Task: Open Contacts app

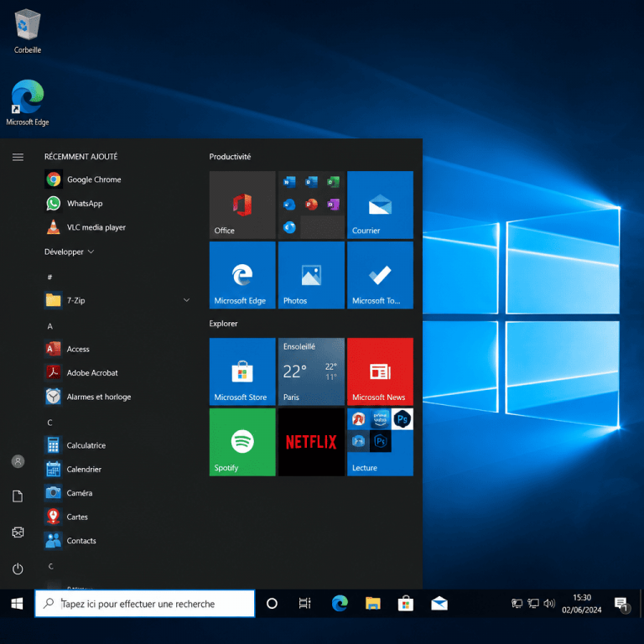Action: tap(117, 541)
